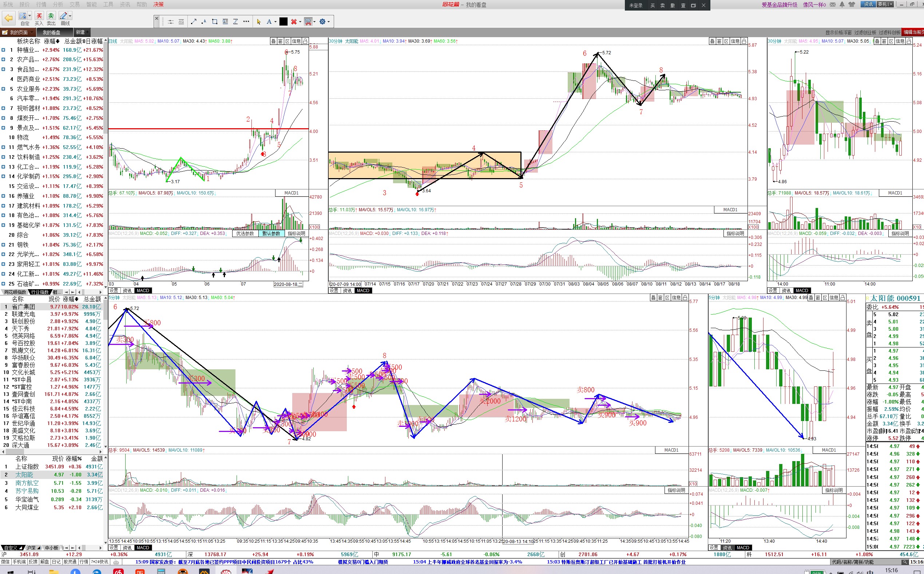
Task: Click 编辑当前页 edit page button
Action: click(913, 32)
